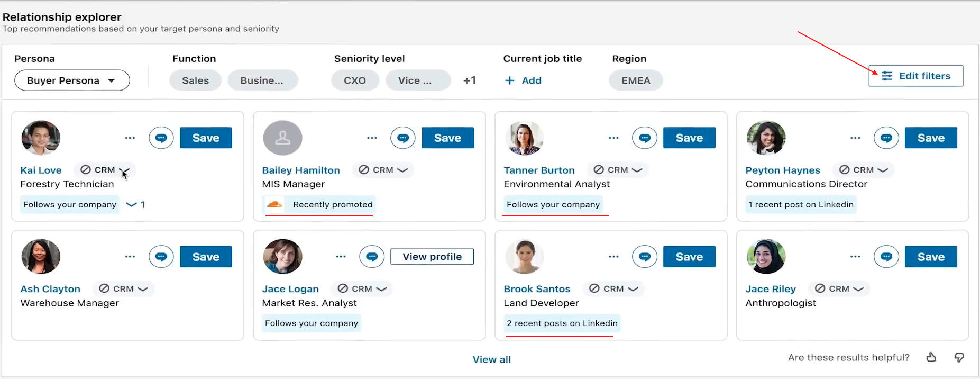Add a current job title filter
980x379 pixels.
523,80
